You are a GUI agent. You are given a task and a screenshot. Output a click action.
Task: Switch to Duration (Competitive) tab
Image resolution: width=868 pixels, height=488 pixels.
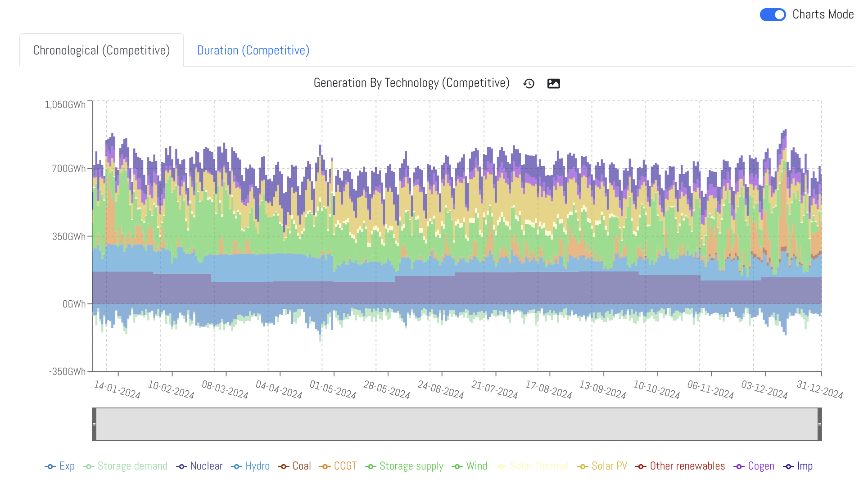(x=253, y=50)
